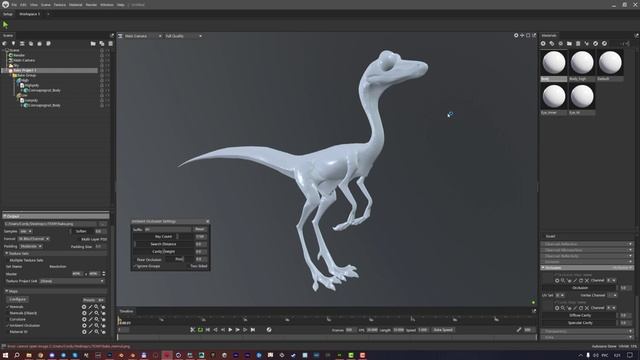640x360 pixels.
Task: Open Main Camera viewport dropdown
Action: [x=143, y=36]
